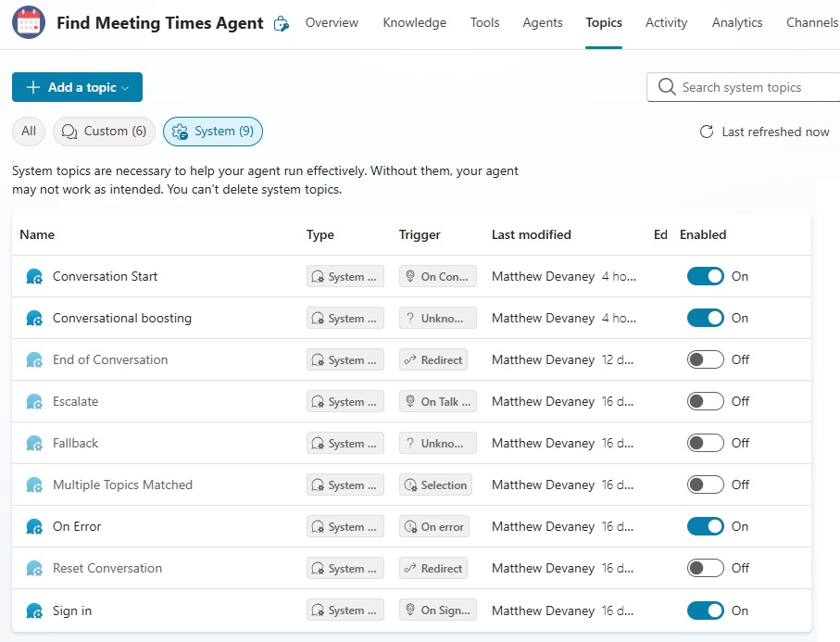This screenshot has width=840, height=642.
Task: Focus the Search system topics field
Action: [x=745, y=87]
